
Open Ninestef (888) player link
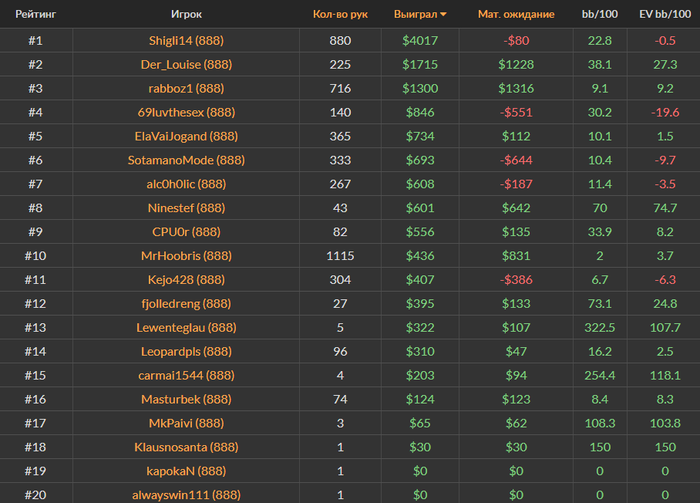[x=186, y=208]
